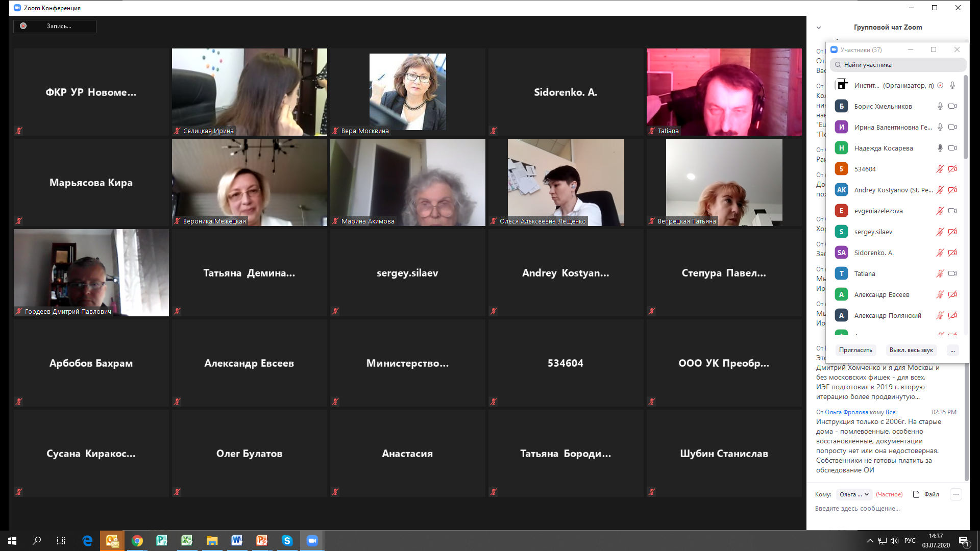Click microphone icon for Ирина Валентиновна

pyautogui.click(x=940, y=127)
